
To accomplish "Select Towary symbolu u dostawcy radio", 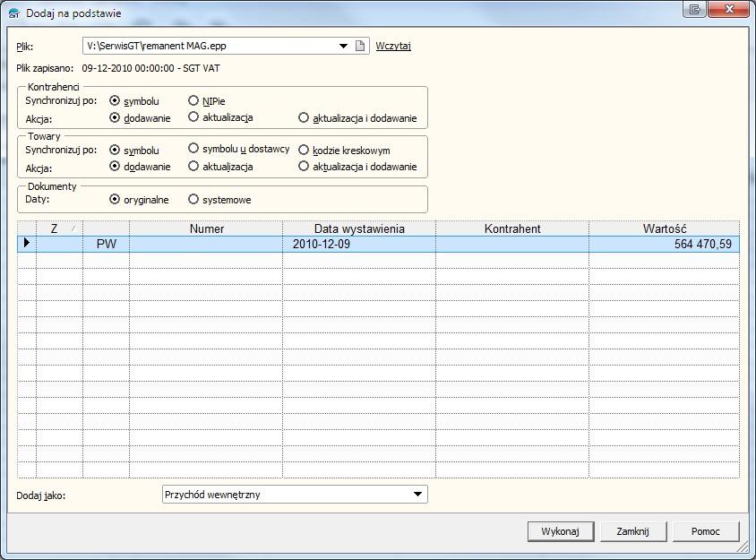I will click(x=193, y=148).
